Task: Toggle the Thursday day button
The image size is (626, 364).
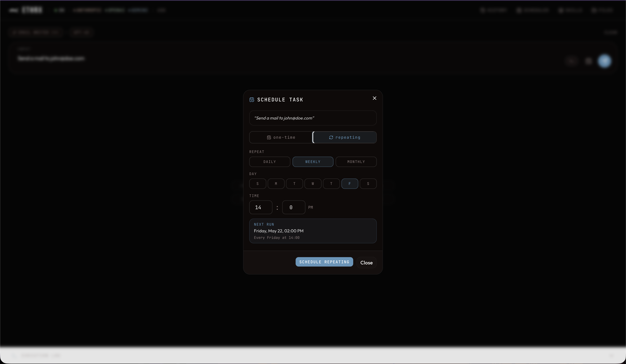Action: (x=331, y=184)
